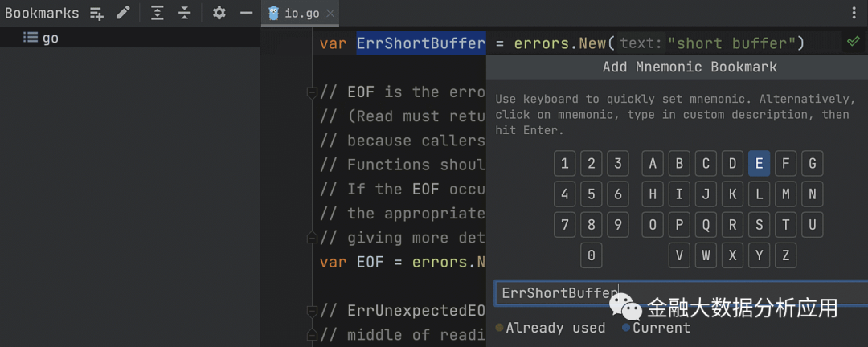Open Bookmarks panel settings gear
Viewport: 868px width, 347px height.
pos(219,13)
